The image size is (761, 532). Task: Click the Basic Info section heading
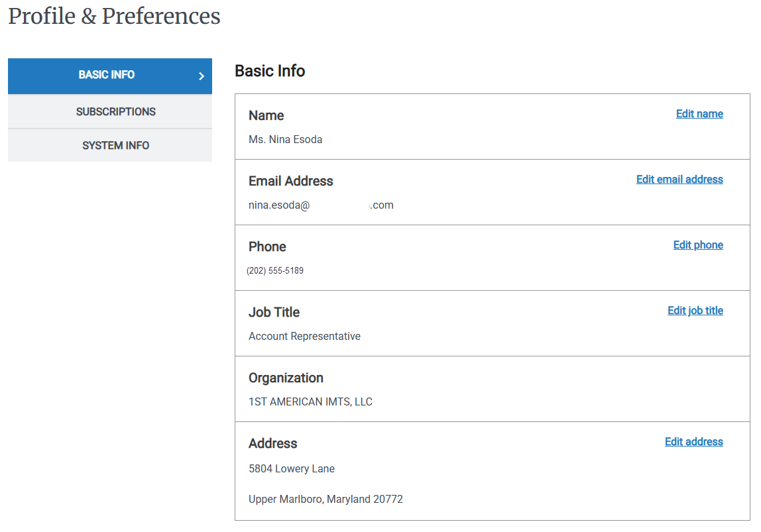coord(269,71)
